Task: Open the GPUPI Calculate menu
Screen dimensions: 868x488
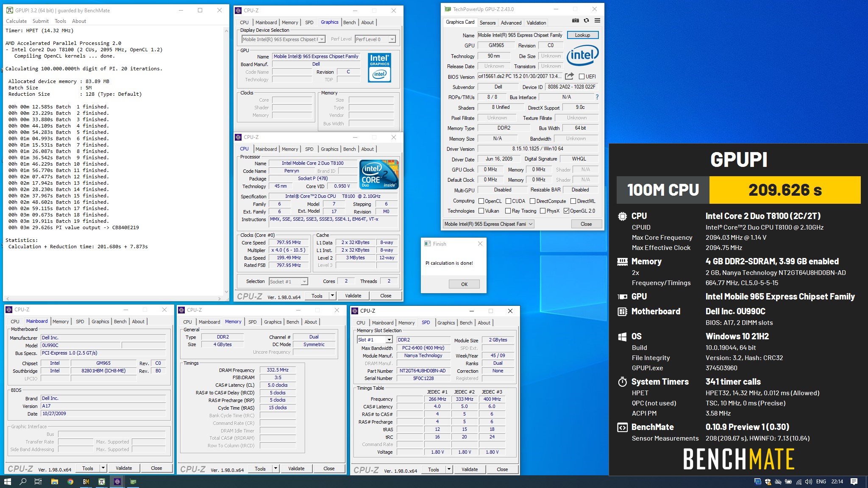Action: [17, 21]
